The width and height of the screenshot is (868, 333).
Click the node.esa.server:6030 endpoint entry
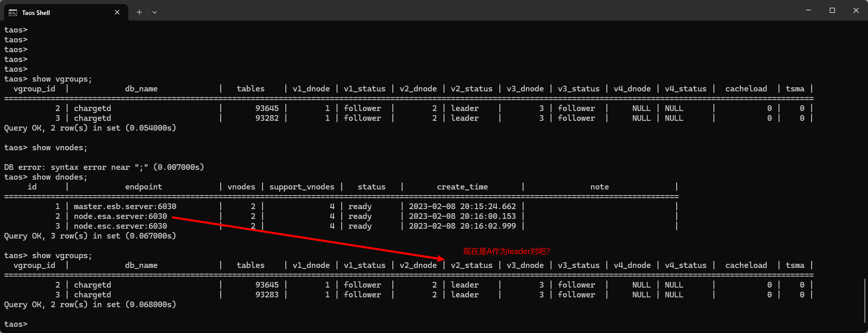click(120, 216)
